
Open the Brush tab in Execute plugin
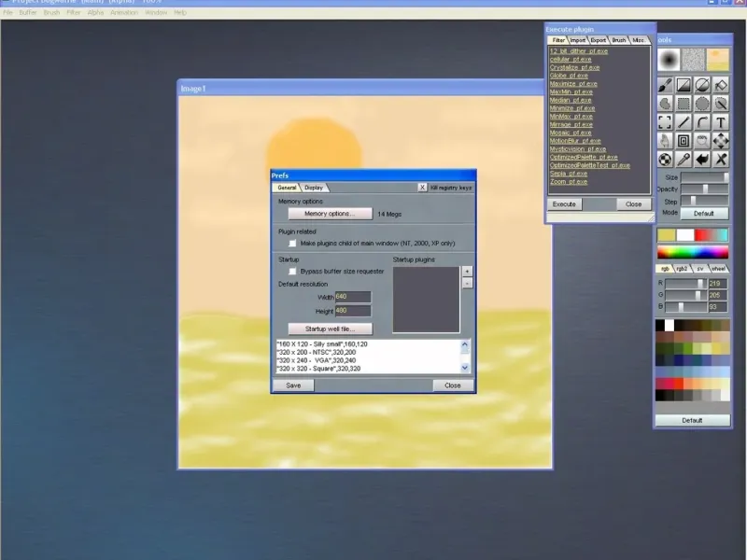619,40
